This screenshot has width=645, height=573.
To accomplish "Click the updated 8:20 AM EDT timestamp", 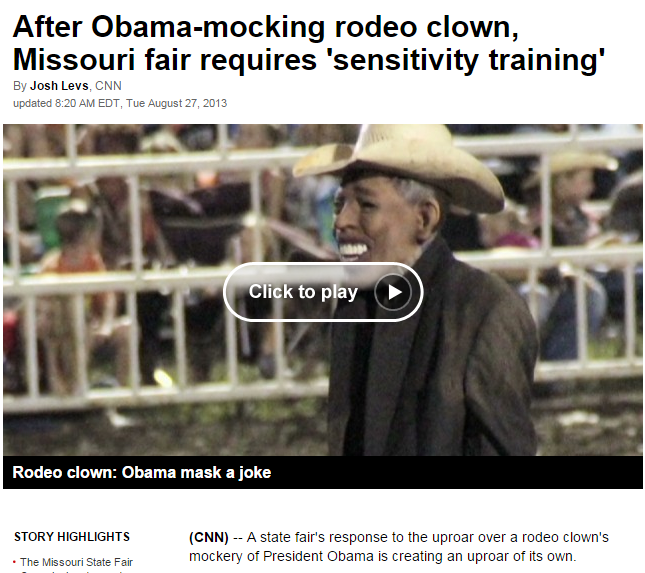I will coord(66,103).
